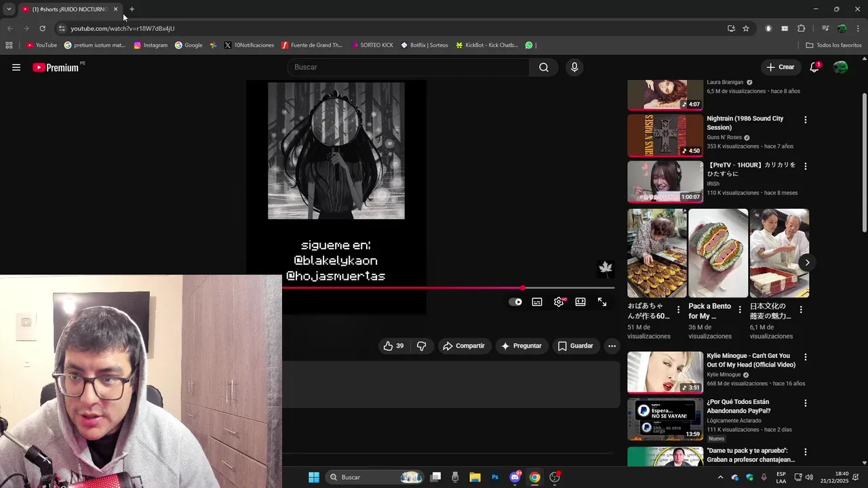Open the 10Notificaciones bookmark
Screen dimensions: 868x488
[x=249, y=45]
